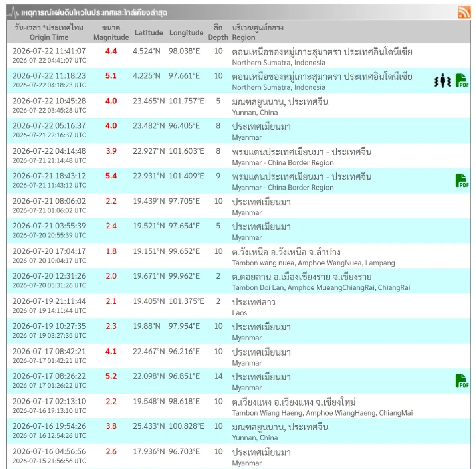Viewport: 476px width, 469px height.
Task: Click the Origin Time column header
Action: click(x=49, y=33)
